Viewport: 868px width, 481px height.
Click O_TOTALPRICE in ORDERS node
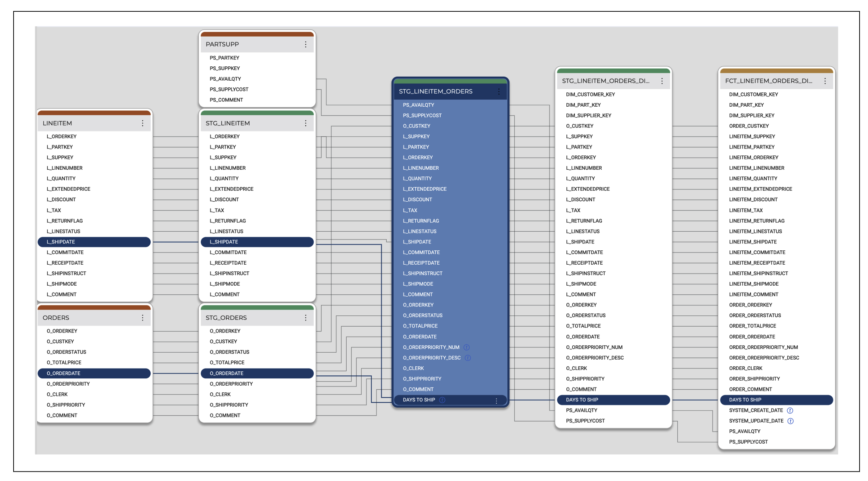[x=64, y=363]
